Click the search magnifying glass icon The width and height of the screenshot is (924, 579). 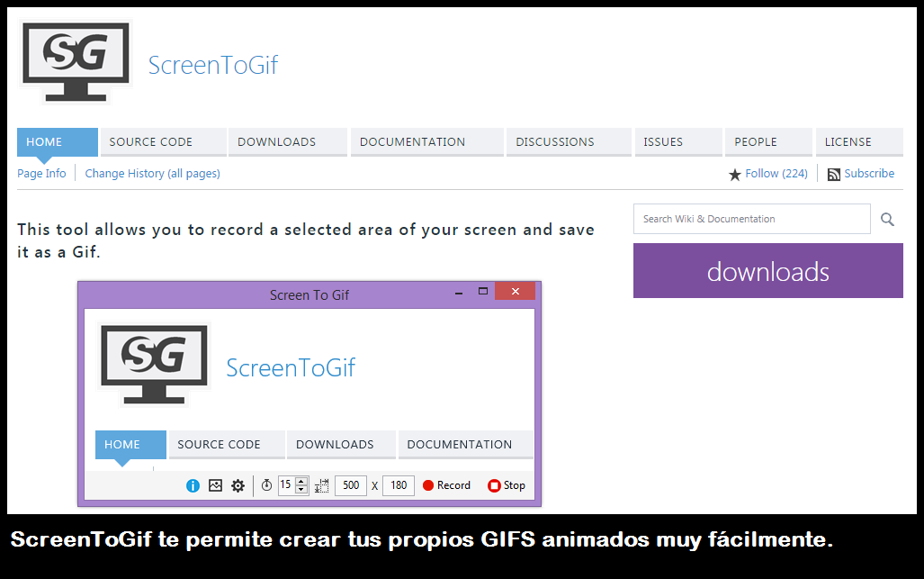point(887,219)
